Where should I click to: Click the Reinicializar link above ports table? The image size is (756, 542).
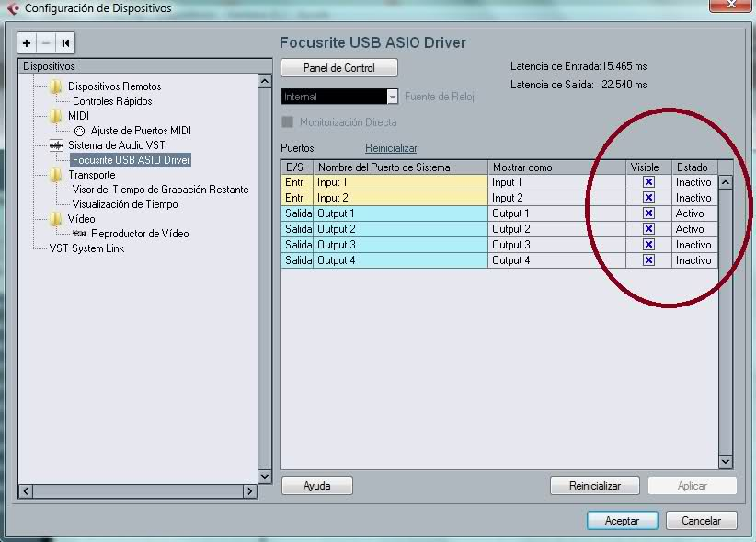391,148
